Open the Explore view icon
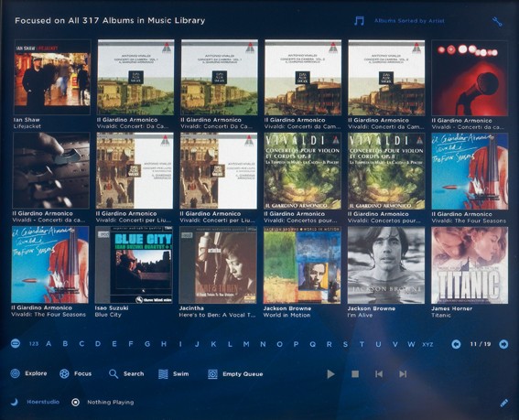The height and width of the screenshot is (420, 519). [16, 373]
